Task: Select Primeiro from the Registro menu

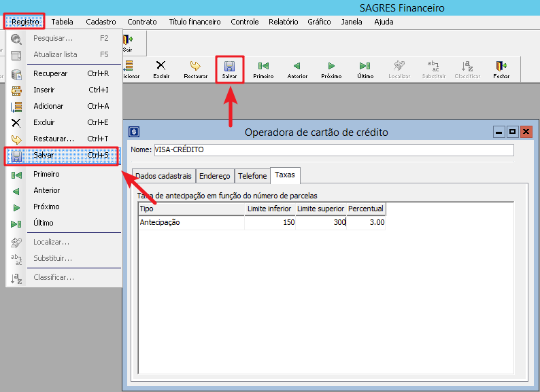Action: pos(64,174)
